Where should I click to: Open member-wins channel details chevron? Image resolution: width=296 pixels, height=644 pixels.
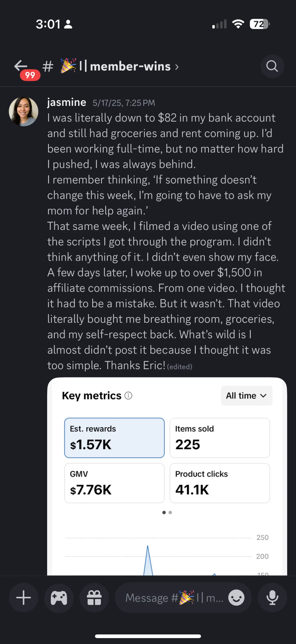177,67
